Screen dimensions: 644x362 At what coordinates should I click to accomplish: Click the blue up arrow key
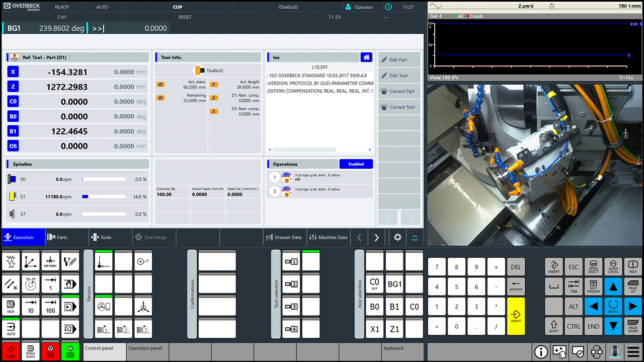[x=613, y=287]
